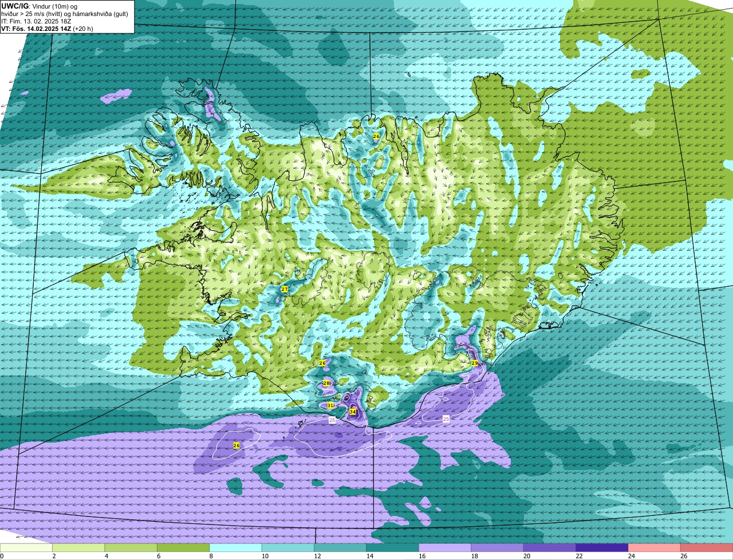Click the 8–10 m/s light cyan legend swatch
733x560 pixels.
[235, 548]
